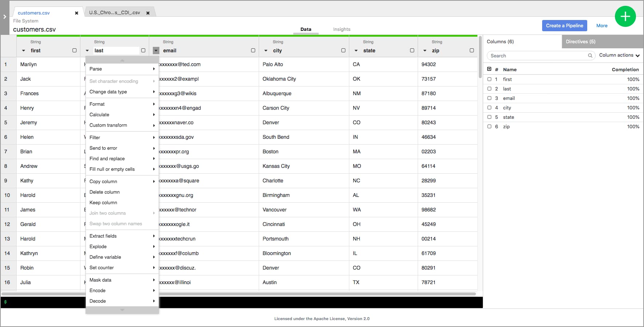Screen dimensions: 644x327
Task: Close the customers.csv tab
Action: click(x=76, y=13)
